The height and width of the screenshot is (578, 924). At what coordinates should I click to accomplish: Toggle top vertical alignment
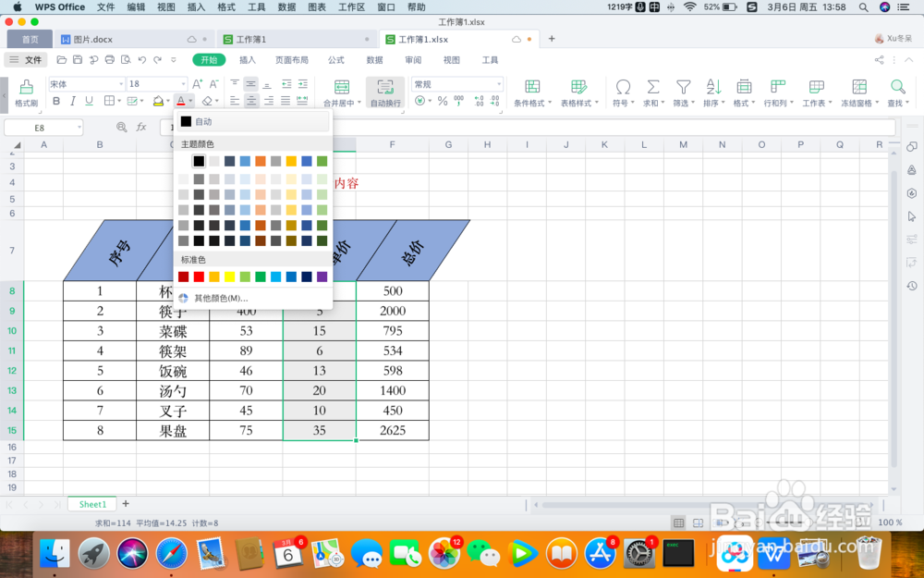[235, 84]
